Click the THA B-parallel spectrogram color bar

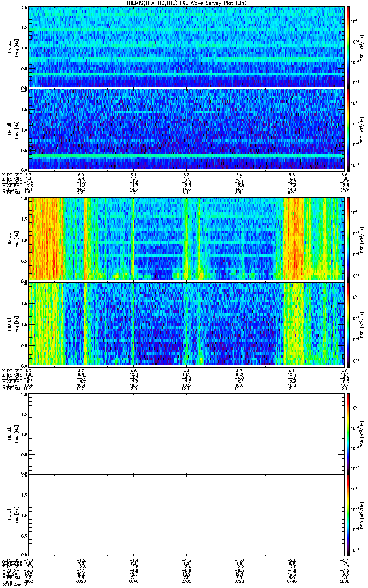349,129
